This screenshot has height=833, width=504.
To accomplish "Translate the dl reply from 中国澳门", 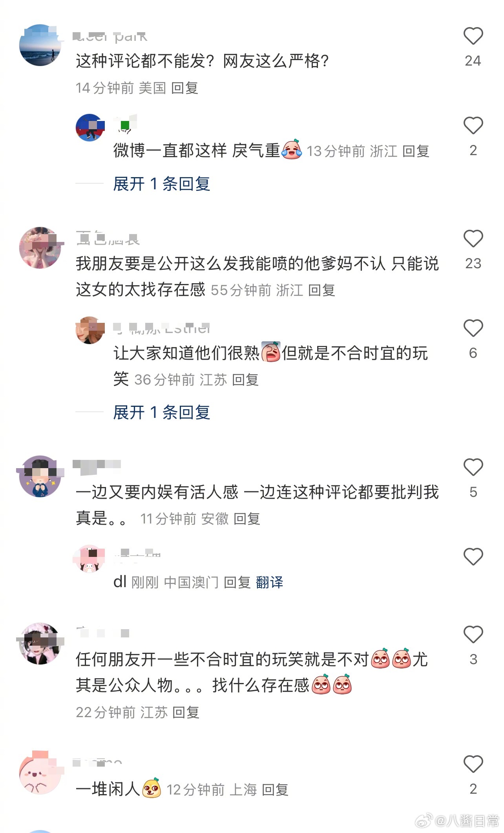I will (x=269, y=582).
